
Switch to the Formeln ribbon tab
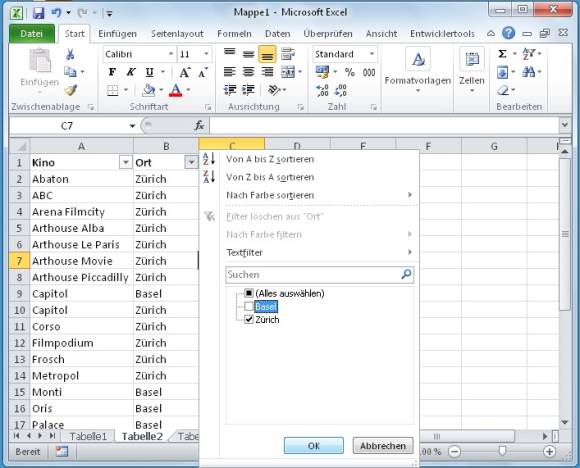click(x=234, y=34)
